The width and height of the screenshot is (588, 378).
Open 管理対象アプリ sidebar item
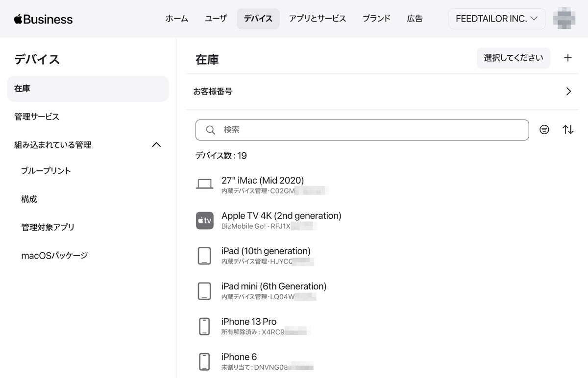48,227
